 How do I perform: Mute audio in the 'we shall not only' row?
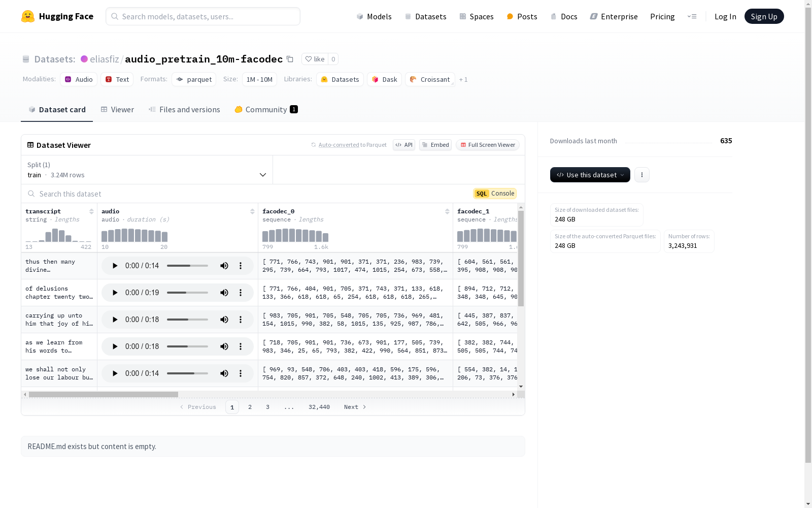tap(224, 373)
